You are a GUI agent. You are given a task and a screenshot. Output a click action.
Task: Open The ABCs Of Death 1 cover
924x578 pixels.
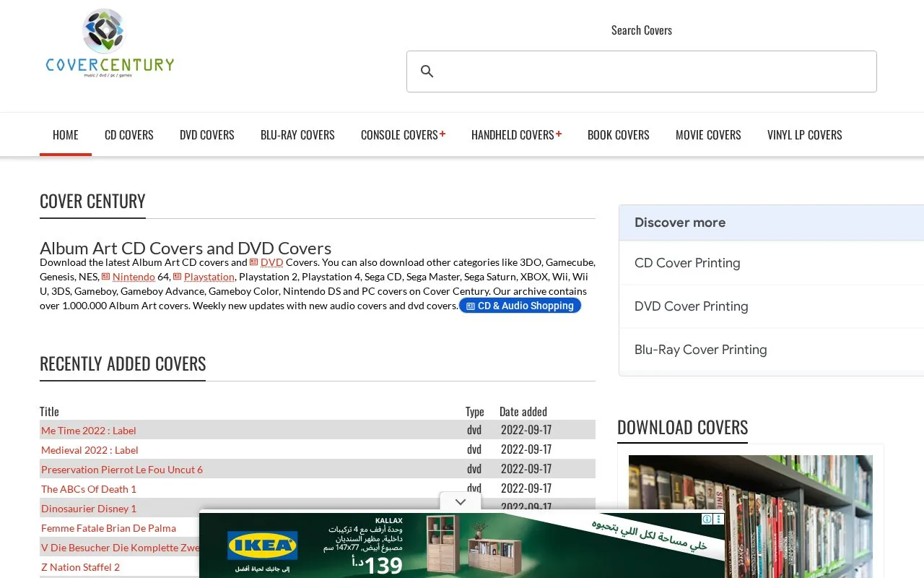[x=89, y=489]
